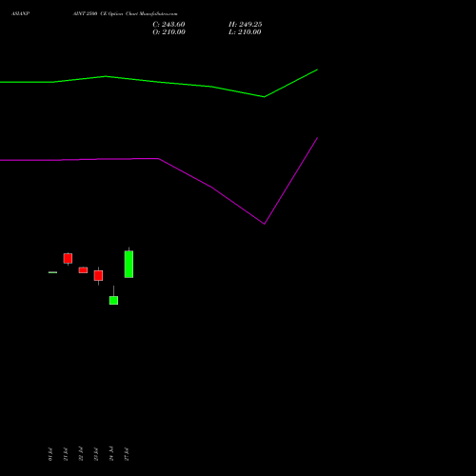The width and height of the screenshot is (476, 476).
Task: Click the purple lower indicator line
Action: click(159, 159)
